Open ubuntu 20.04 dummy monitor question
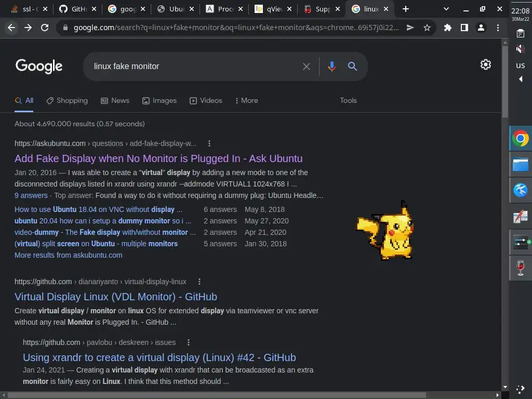Image resolution: width=532 pixels, height=399 pixels. [x=103, y=221]
